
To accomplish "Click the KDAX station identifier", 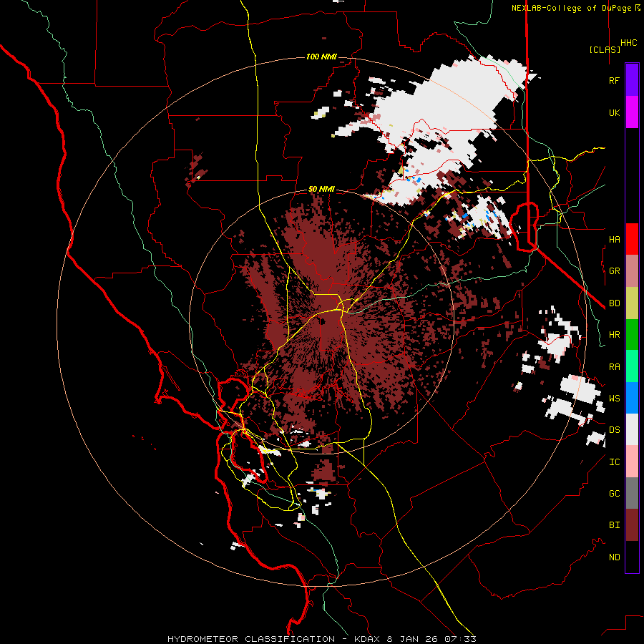I will (x=369, y=639).
